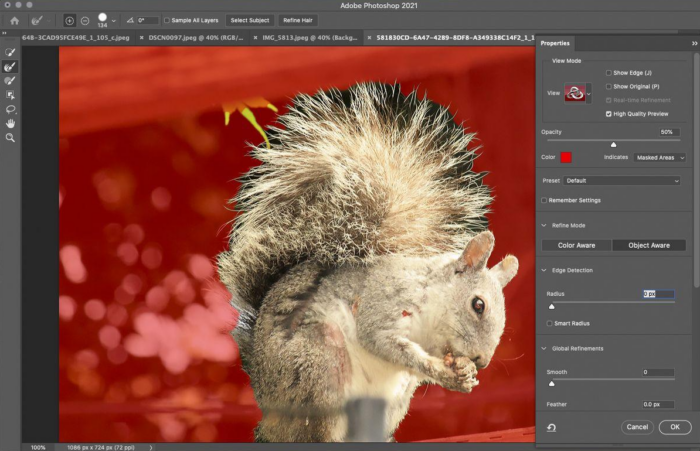Select the Refine Edge Brush tool
The width and height of the screenshot is (700, 451).
point(10,67)
